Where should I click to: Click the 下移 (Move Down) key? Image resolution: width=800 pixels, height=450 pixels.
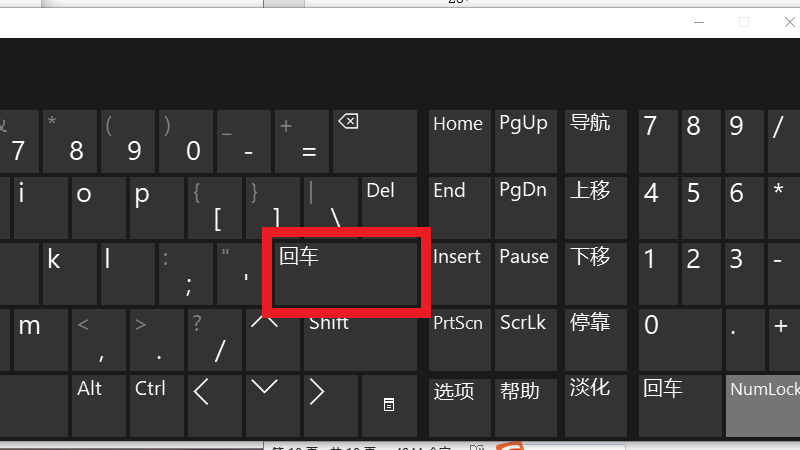[593, 272]
